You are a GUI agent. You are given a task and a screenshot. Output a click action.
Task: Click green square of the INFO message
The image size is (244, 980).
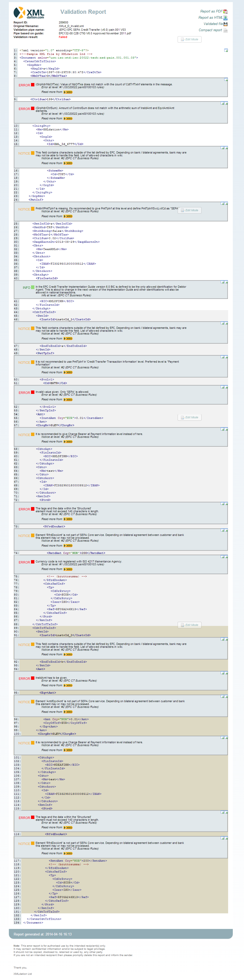click(33, 287)
